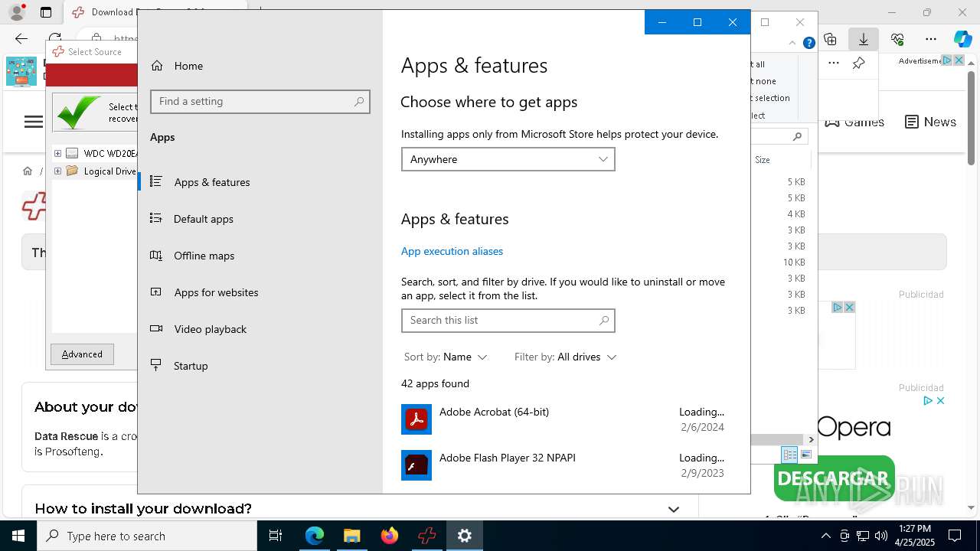Open App execution aliases link

[452, 251]
